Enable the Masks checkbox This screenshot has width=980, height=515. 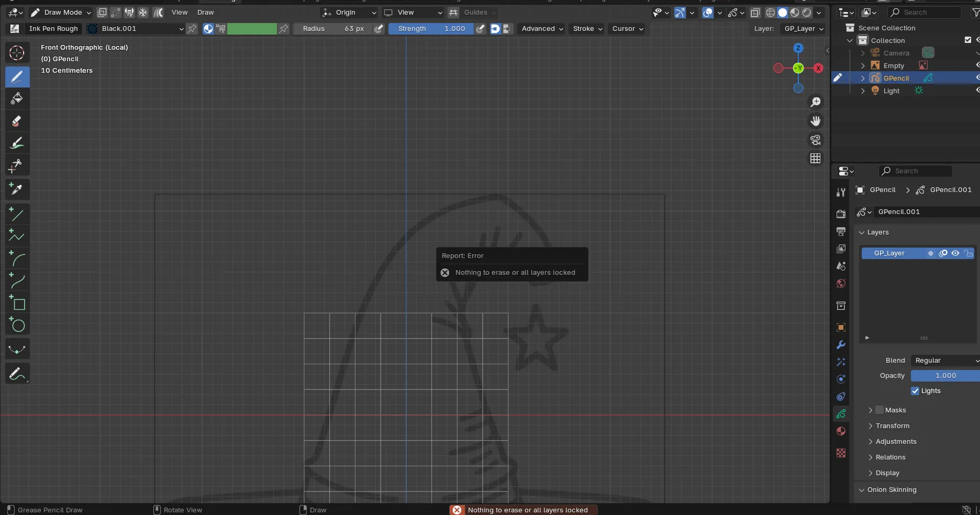click(x=879, y=410)
